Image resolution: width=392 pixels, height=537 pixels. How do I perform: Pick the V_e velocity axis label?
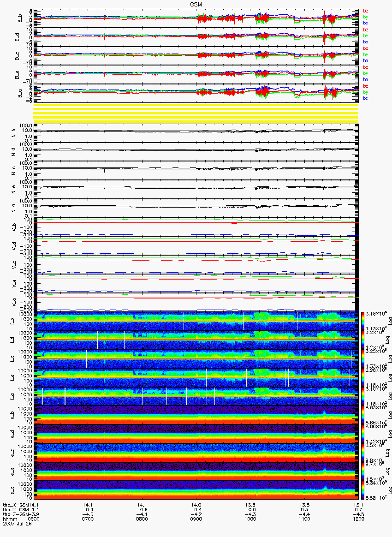(x=15, y=284)
